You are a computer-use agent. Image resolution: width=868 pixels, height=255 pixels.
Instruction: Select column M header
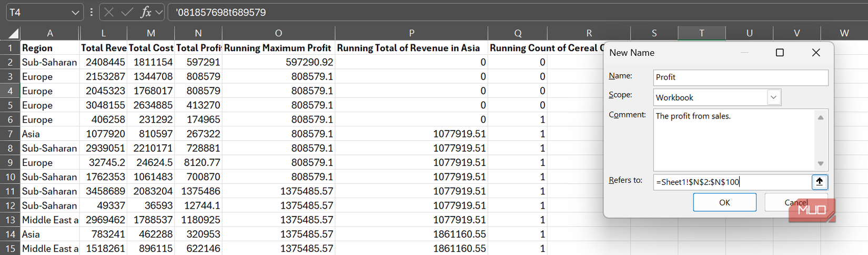pyautogui.click(x=151, y=33)
